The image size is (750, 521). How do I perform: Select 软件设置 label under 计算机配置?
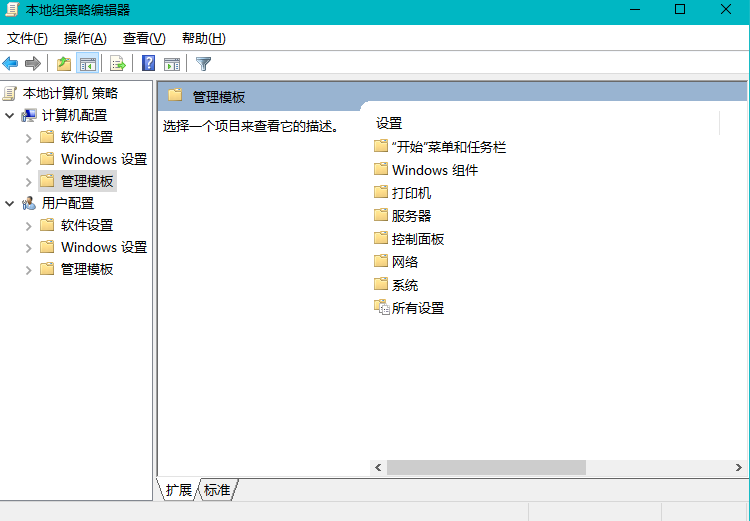[87, 137]
